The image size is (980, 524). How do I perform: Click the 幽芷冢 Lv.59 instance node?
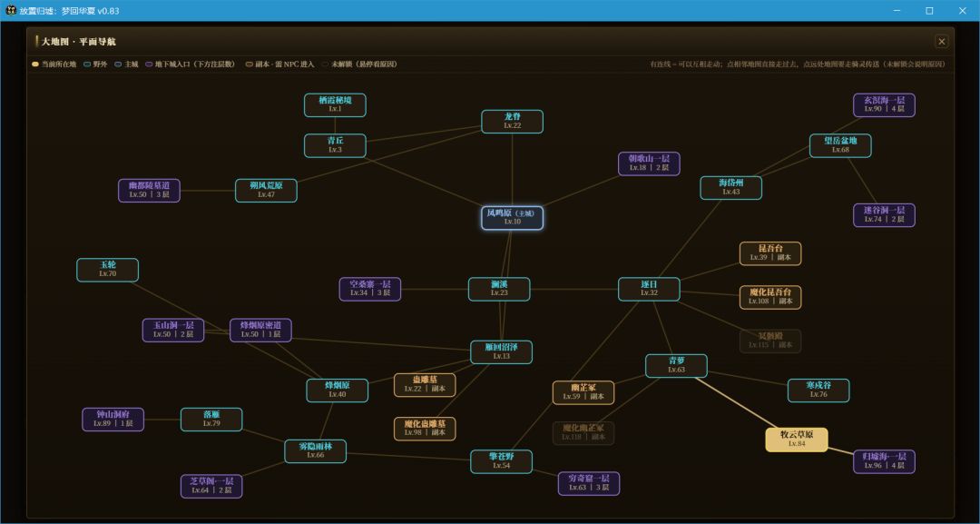click(x=583, y=392)
